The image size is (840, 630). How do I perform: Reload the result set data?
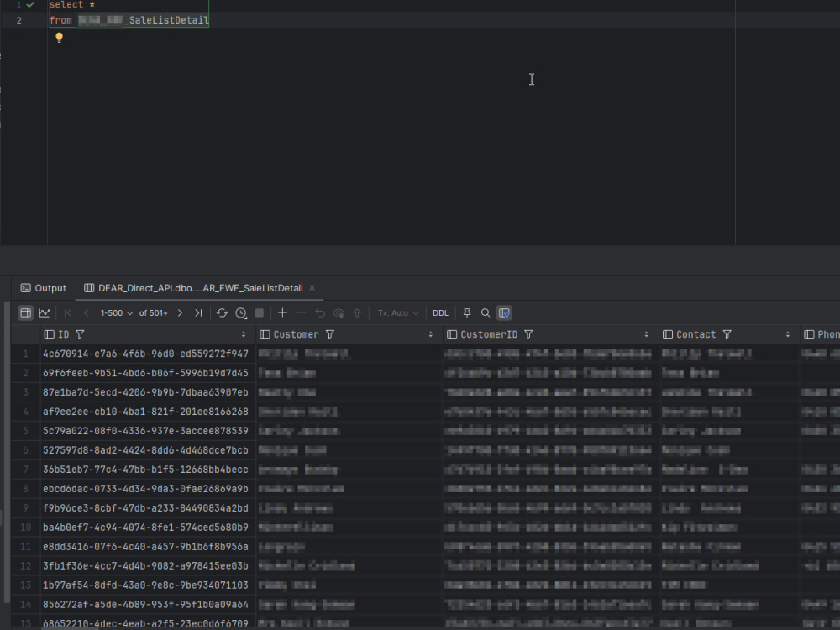[222, 312]
